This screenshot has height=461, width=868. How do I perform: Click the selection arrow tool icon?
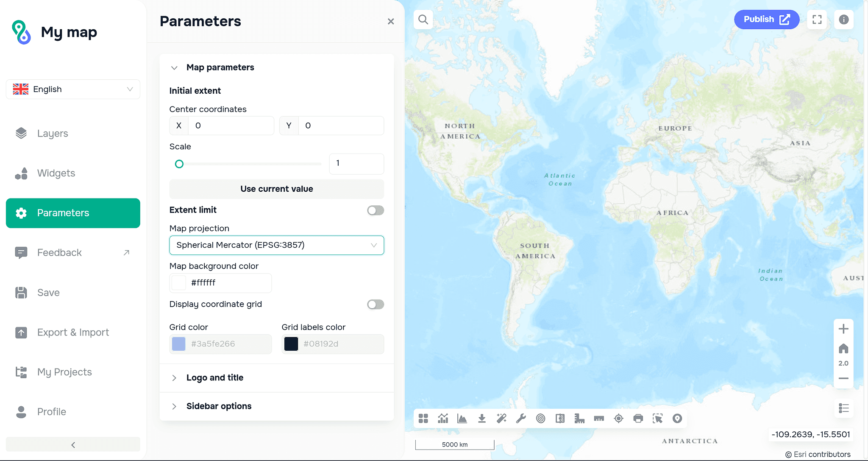(657, 419)
